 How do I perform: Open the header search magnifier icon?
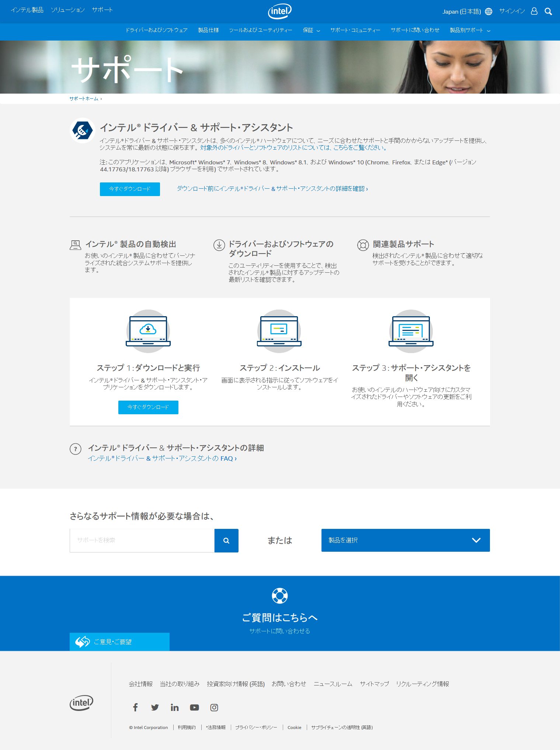548,11
